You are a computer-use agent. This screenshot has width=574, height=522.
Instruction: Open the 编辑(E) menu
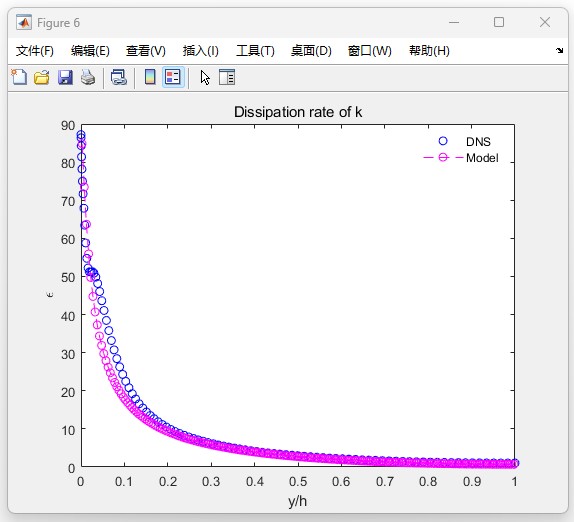90,51
